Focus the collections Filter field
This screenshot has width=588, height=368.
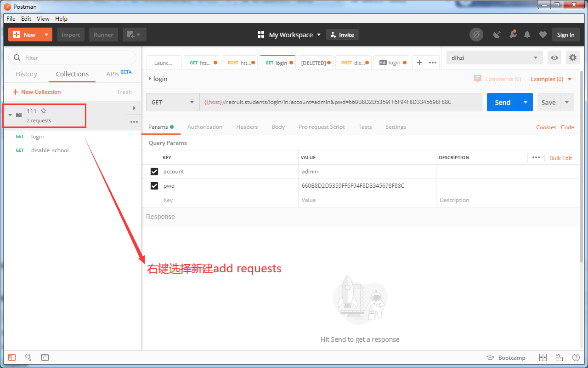73,57
